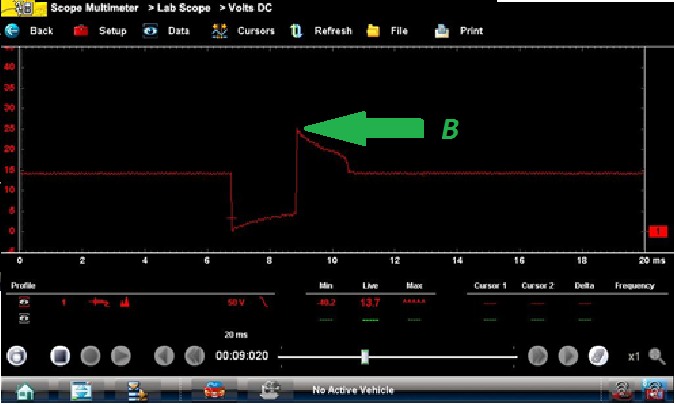Click the channel 1 probe type icon
This screenshot has height=404, width=676.
[x=100, y=301]
